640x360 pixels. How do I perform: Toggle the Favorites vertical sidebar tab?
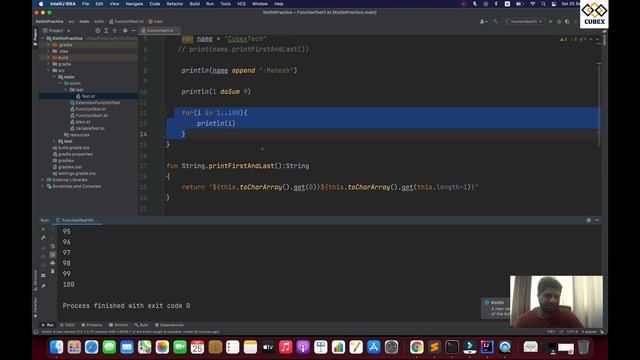click(x=36, y=308)
